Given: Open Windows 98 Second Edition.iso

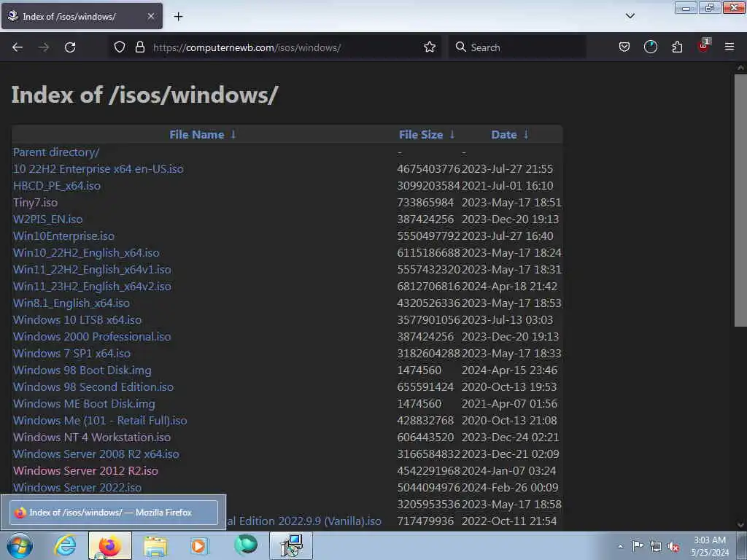Looking at the screenshot, I should pos(93,386).
